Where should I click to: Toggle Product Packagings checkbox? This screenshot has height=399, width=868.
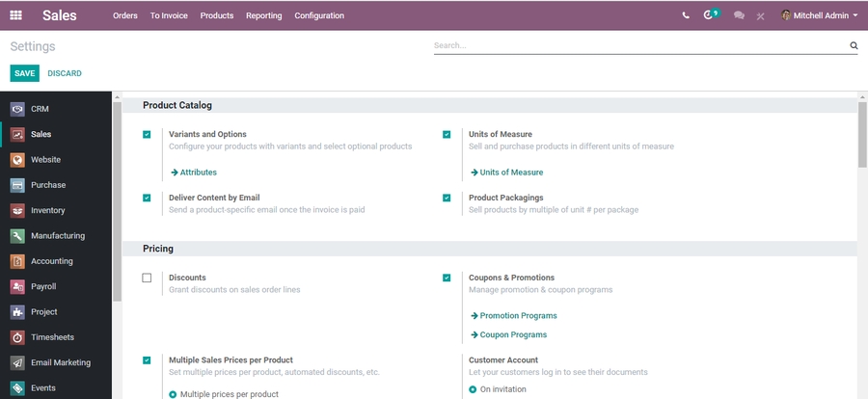tap(447, 198)
